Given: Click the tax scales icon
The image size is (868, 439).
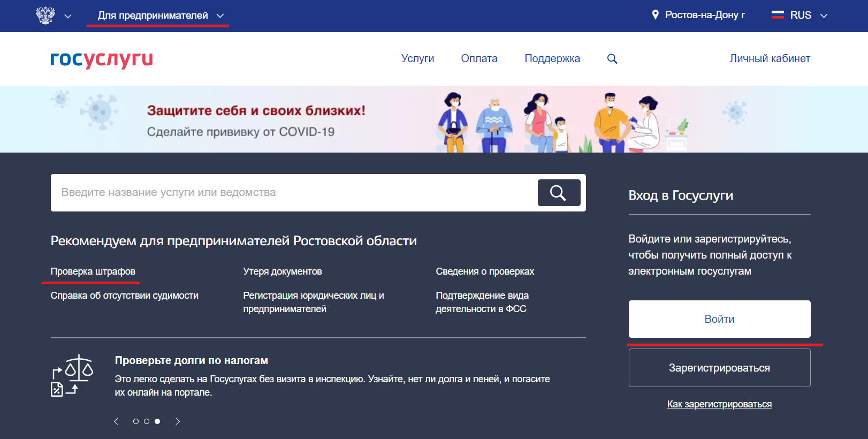Looking at the screenshot, I should (73, 375).
